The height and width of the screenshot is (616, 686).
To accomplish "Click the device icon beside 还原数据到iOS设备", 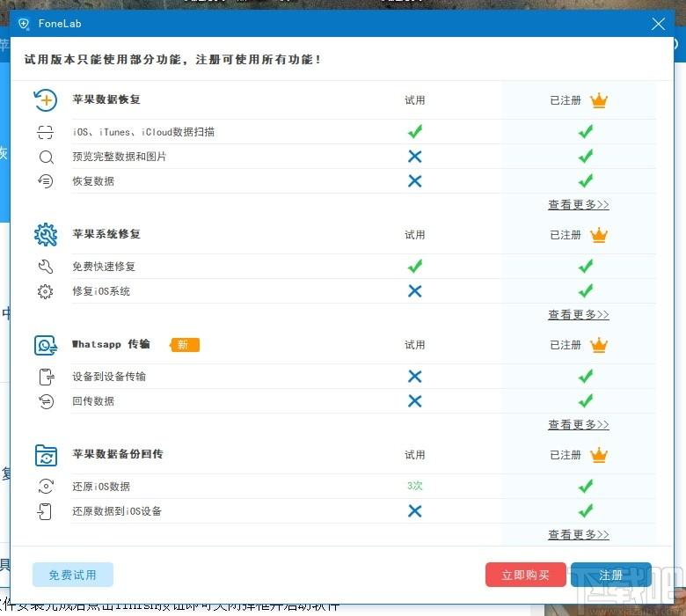I will point(45,511).
